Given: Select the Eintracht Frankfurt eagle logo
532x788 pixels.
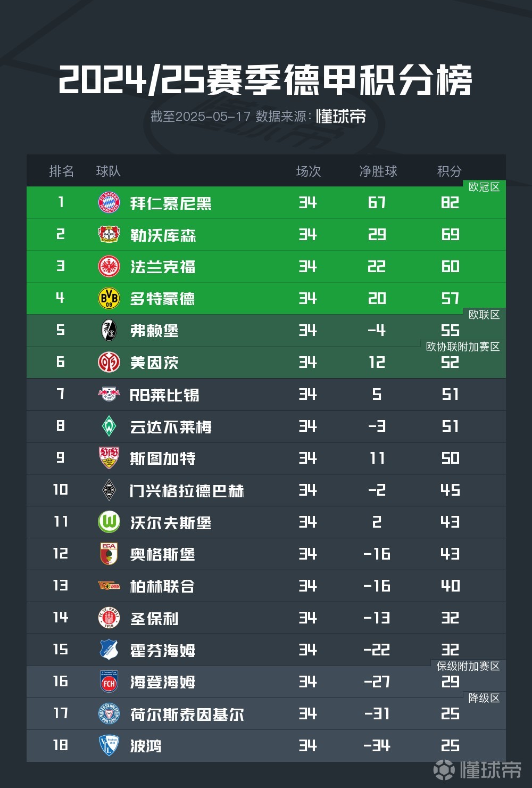Looking at the screenshot, I should coord(109,267).
